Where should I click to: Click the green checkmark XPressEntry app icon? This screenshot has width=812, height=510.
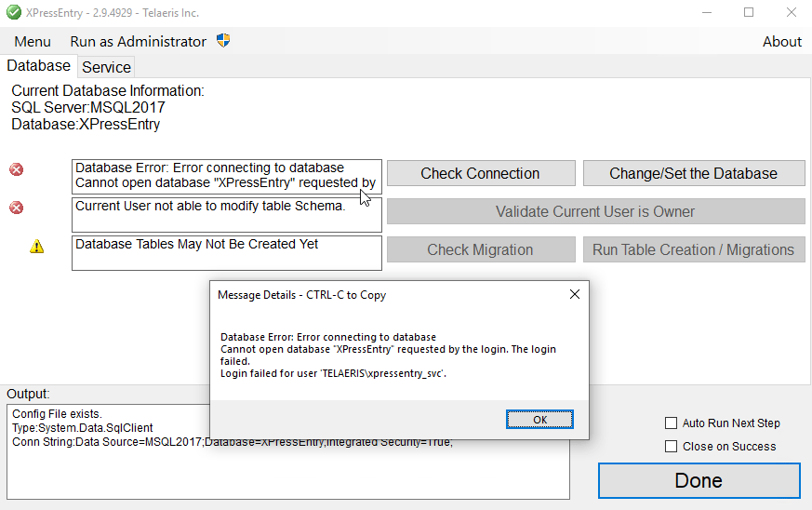(14, 12)
